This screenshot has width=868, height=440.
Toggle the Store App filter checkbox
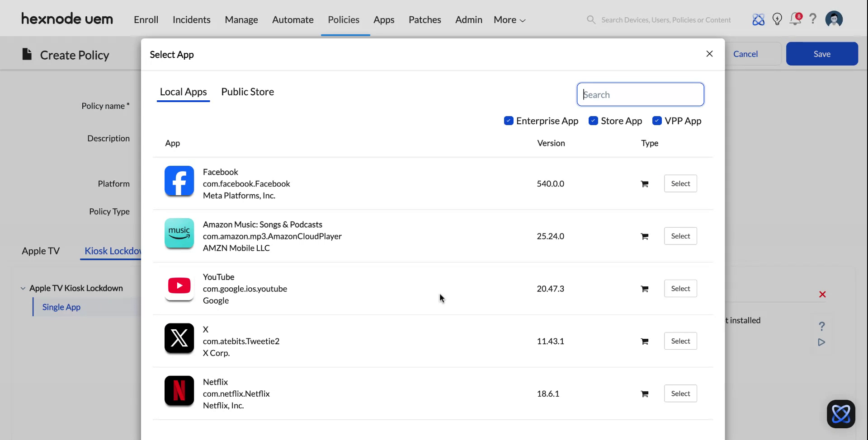point(593,121)
